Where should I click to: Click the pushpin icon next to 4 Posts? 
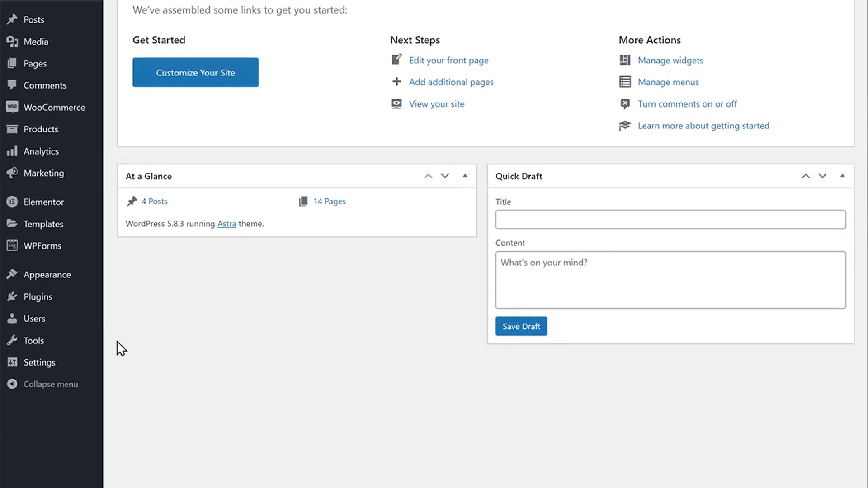[x=132, y=202]
